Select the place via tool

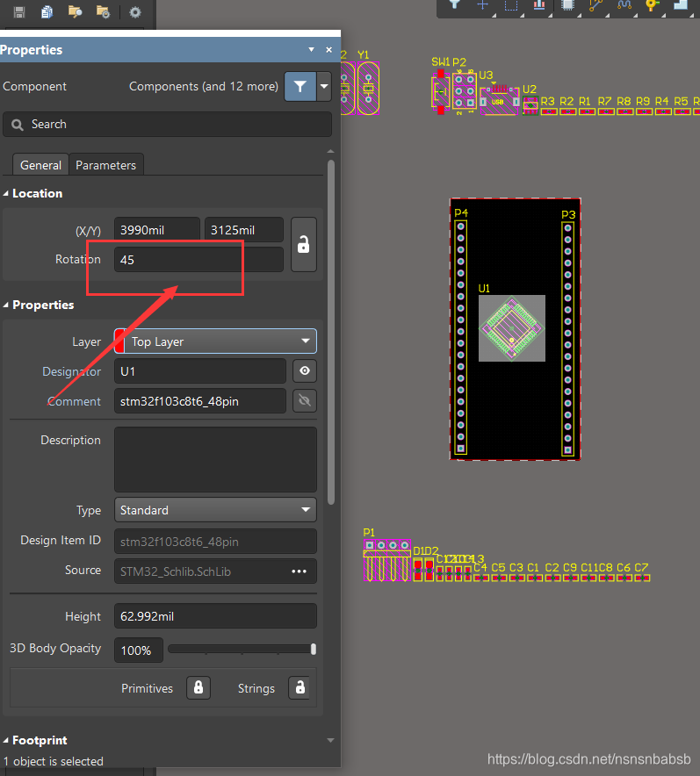tap(652, 5)
